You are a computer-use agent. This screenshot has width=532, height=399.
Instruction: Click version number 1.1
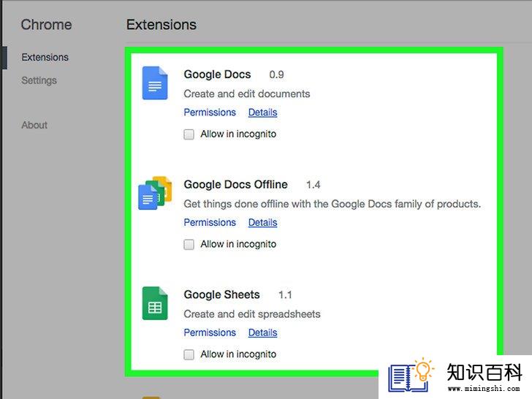click(x=285, y=294)
